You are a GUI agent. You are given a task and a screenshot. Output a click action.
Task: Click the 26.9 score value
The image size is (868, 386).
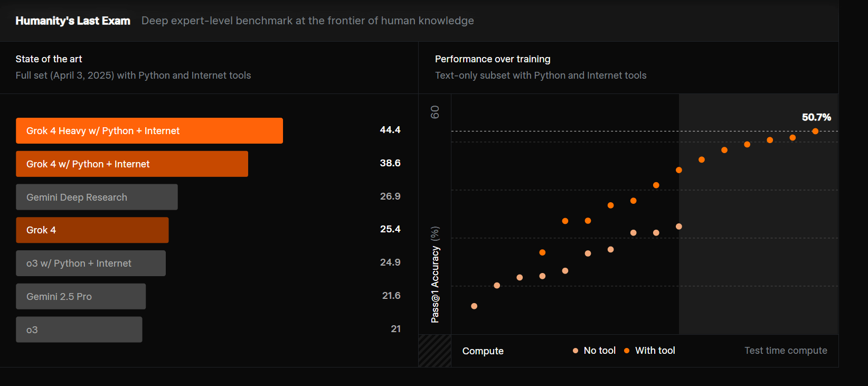pyautogui.click(x=390, y=196)
